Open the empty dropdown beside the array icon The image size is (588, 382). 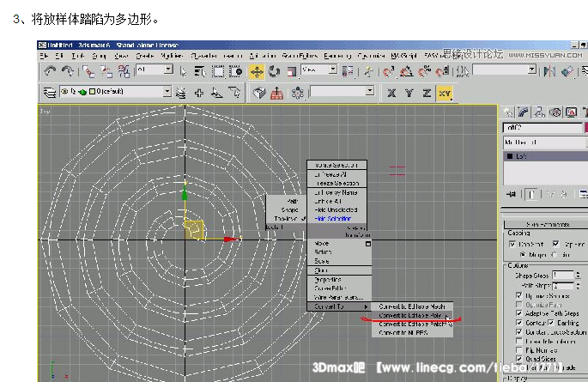(370, 91)
